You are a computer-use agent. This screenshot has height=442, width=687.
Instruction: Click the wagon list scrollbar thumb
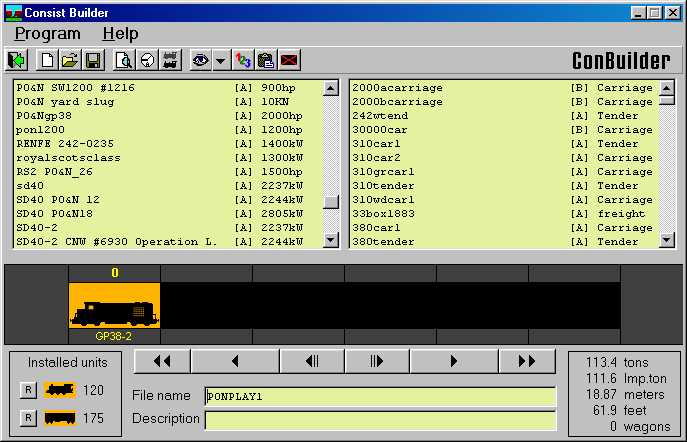tap(666, 100)
